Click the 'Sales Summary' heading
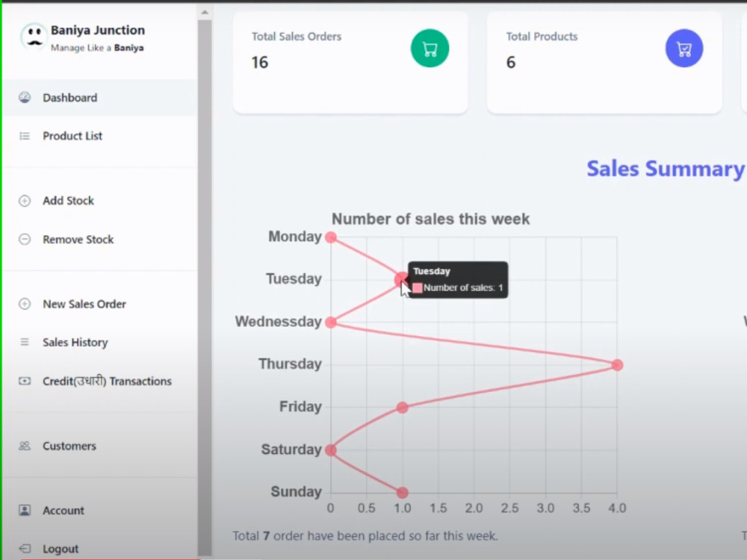Image resolution: width=747 pixels, height=560 pixels. pyautogui.click(x=665, y=169)
